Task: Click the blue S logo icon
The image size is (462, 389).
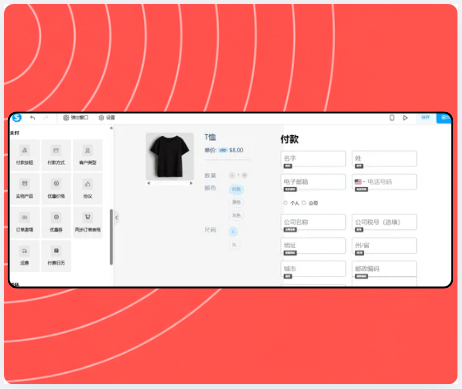Action: click(17, 118)
